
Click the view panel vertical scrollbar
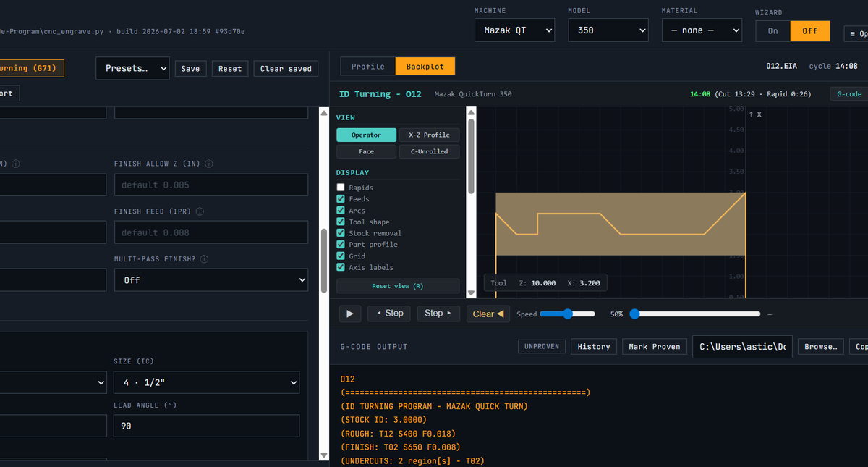tap(471, 156)
